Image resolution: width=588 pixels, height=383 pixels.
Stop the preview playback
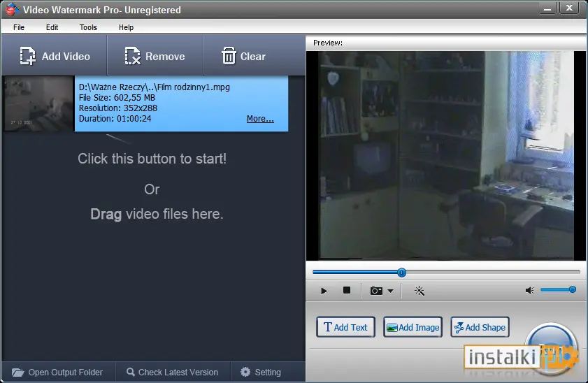point(347,291)
